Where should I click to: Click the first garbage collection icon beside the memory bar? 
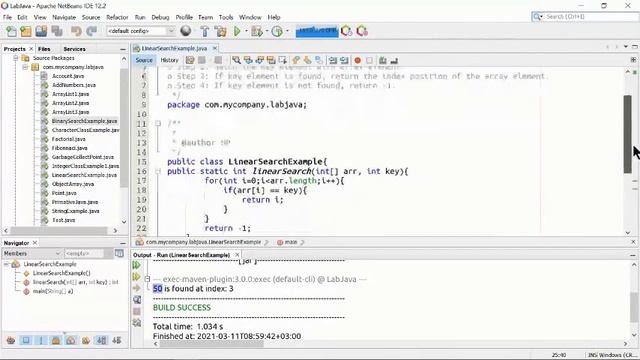(347, 31)
